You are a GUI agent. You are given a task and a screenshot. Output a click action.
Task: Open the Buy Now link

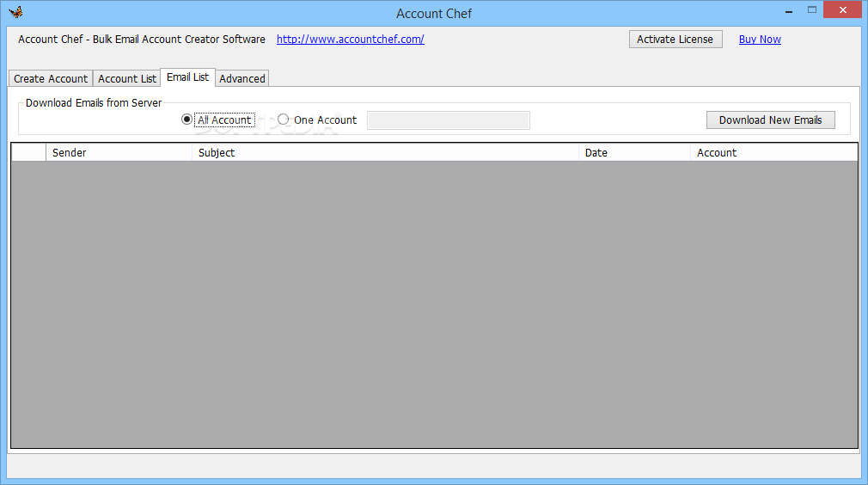click(x=760, y=40)
